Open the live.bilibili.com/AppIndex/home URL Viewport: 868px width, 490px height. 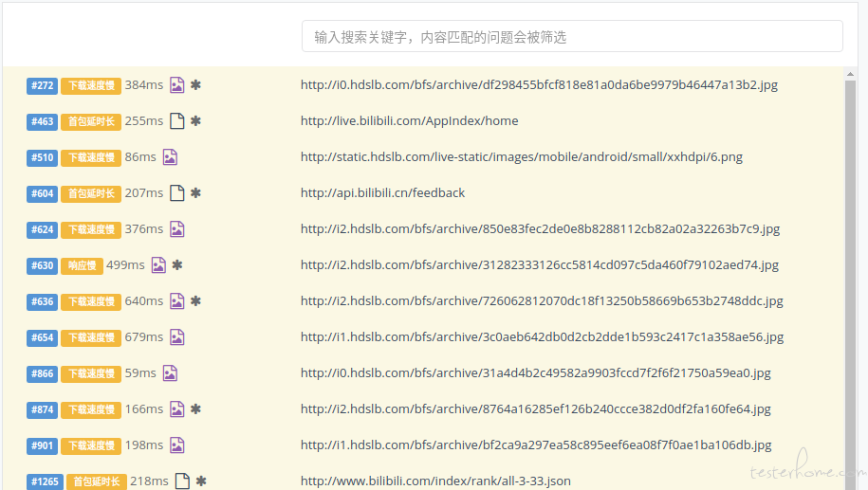[409, 121]
